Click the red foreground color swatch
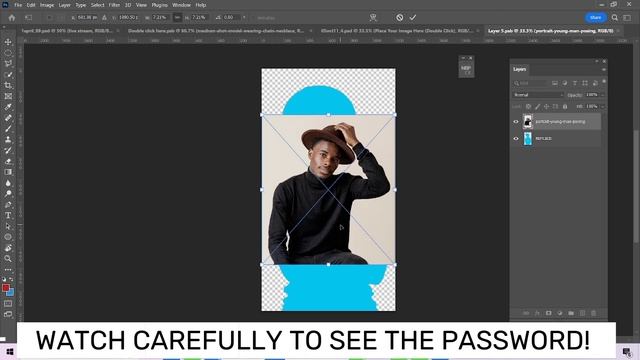The width and height of the screenshot is (640, 360). (6, 288)
